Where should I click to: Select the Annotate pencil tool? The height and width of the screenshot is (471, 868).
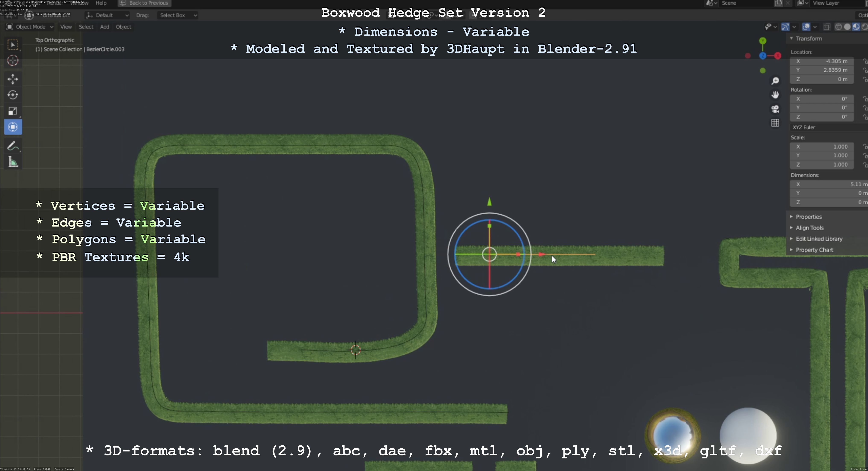point(13,146)
